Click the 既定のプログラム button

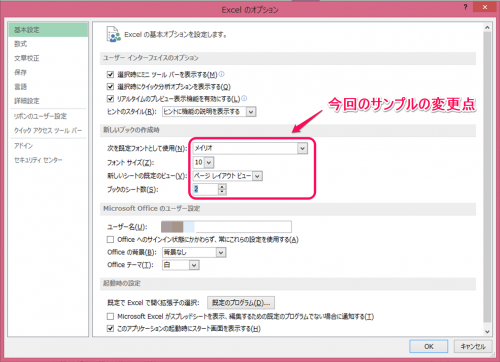point(241,303)
